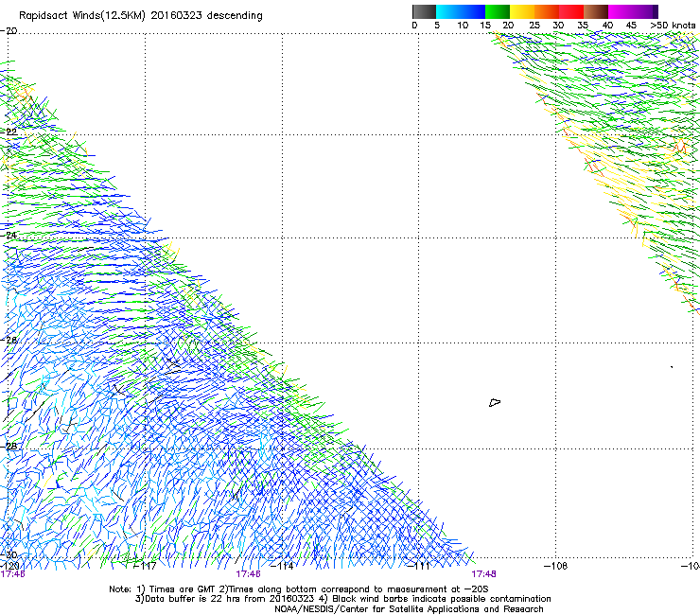Click the '-28' latitude axis label
This screenshot has width=700, height=615.
coord(9,446)
